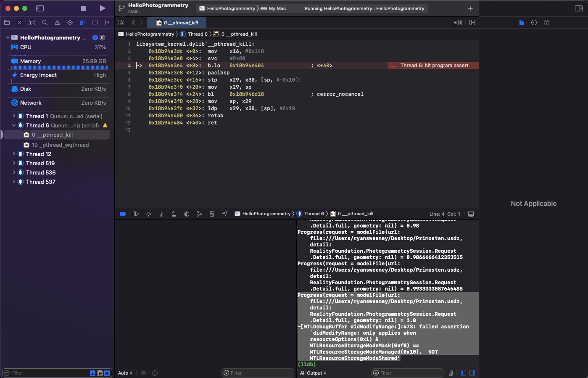Continue program execution in debug bar

click(136, 214)
